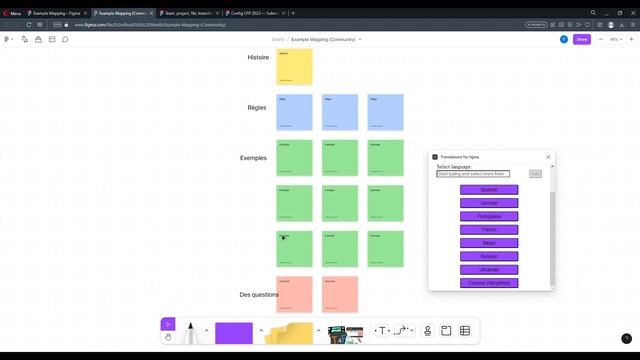The image size is (640, 360).
Task: Expand the shapes options chevron
Action: (261, 330)
